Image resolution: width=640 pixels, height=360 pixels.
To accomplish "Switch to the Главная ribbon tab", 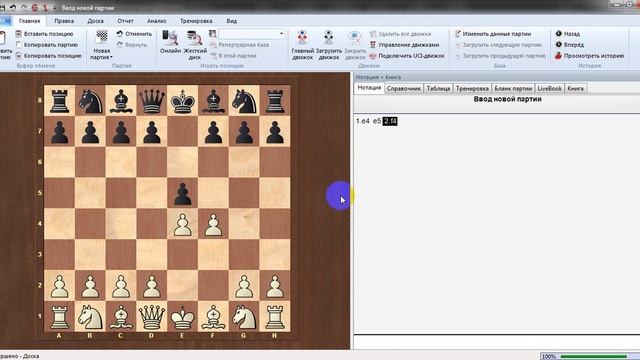I will pyautogui.click(x=29, y=21).
